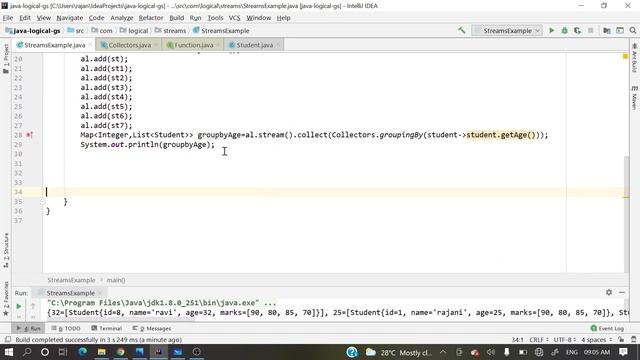This screenshot has width=640, height=360.
Task: Open the Windows Start menu
Action: tap(8, 352)
